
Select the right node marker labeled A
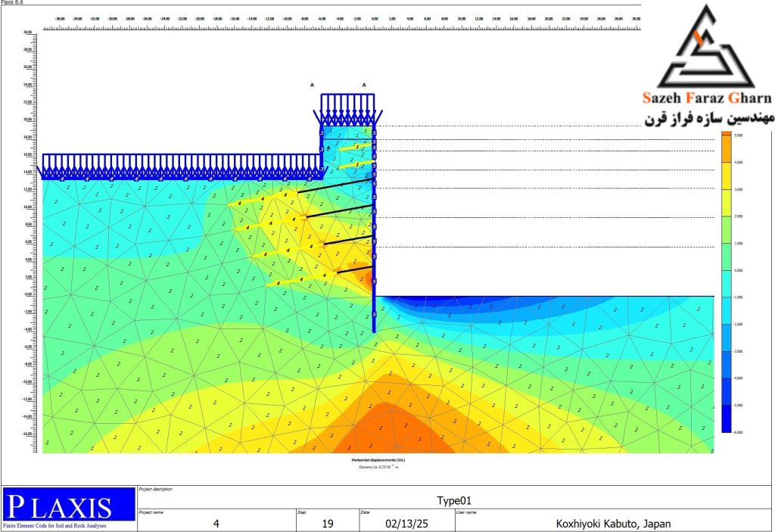click(364, 85)
